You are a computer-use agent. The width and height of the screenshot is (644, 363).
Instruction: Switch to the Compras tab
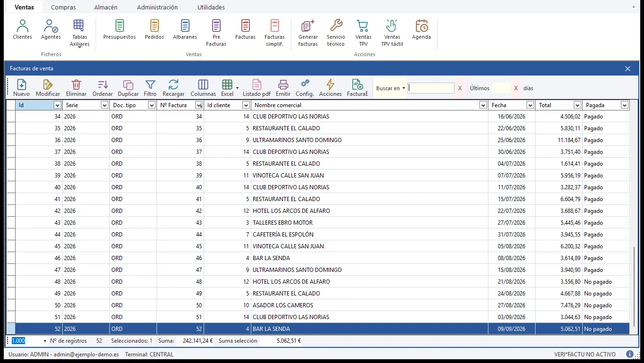point(63,7)
